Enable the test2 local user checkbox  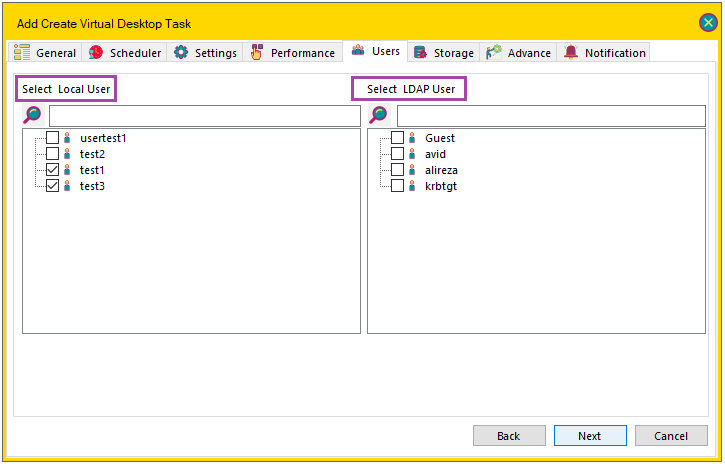click(53, 153)
